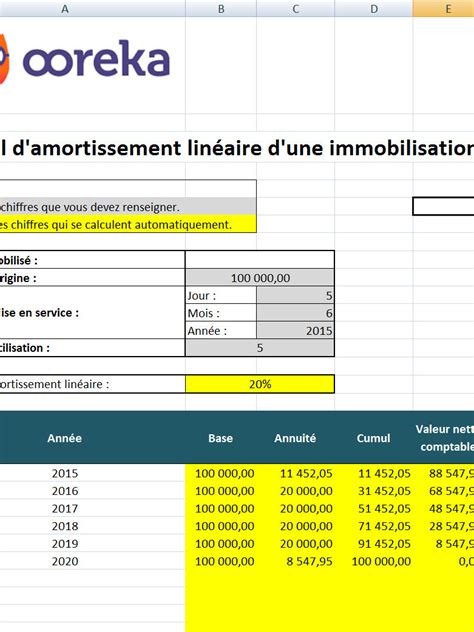Image resolution: width=474 pixels, height=632 pixels.
Task: Click the cumul 31 452,05 cell
Action: (374, 491)
